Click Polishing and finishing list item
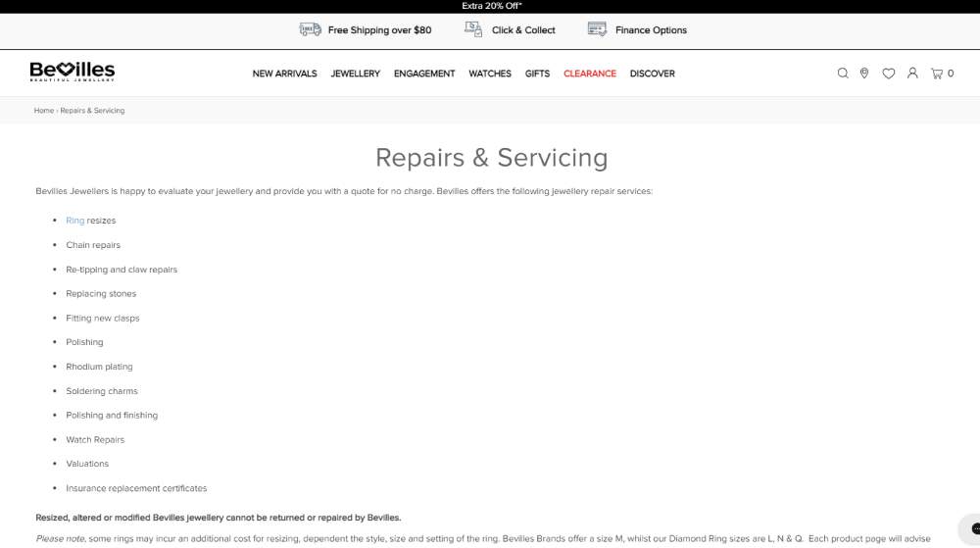The height and width of the screenshot is (548, 980). 112,415
